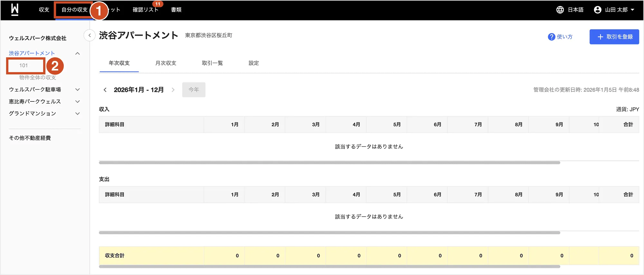Open the globe language icon
The width and height of the screenshot is (644, 275).
[x=560, y=10]
